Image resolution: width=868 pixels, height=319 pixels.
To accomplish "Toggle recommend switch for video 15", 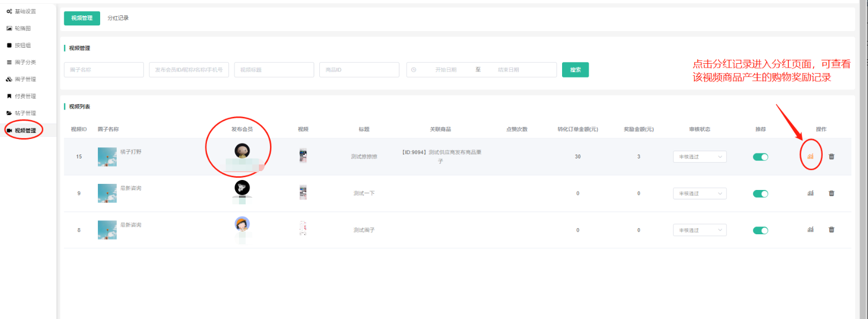I will coord(760,157).
